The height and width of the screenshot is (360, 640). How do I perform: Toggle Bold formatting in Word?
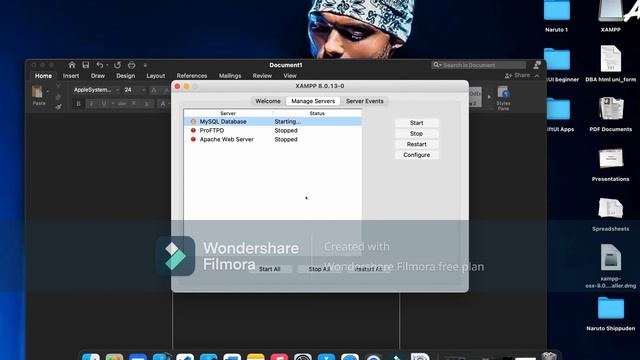point(78,104)
